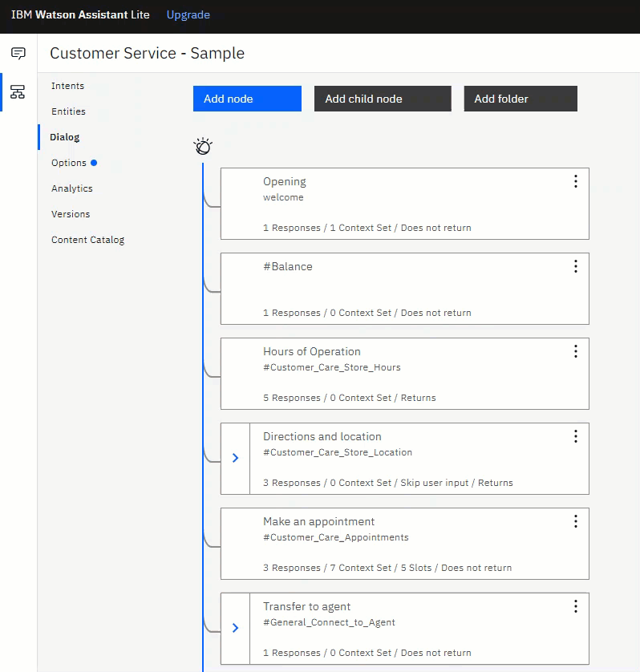Open the options menu on Transfer to agent
This screenshot has width=640, height=672.
pos(576,606)
